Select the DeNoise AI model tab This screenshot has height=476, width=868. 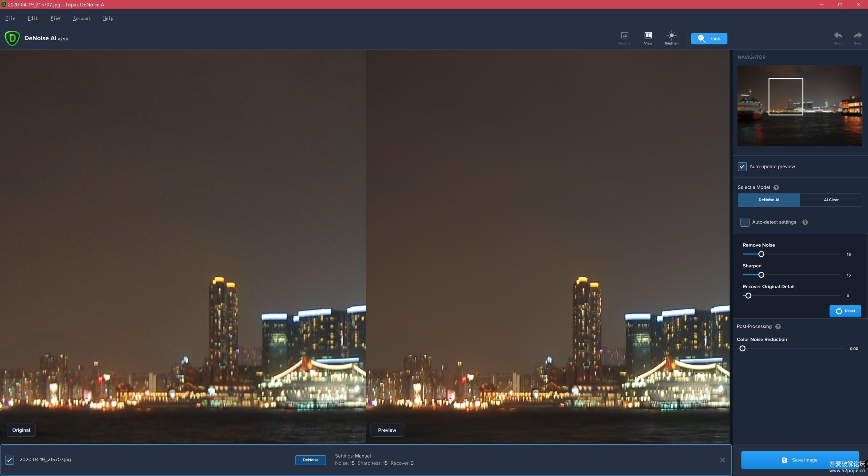point(769,200)
